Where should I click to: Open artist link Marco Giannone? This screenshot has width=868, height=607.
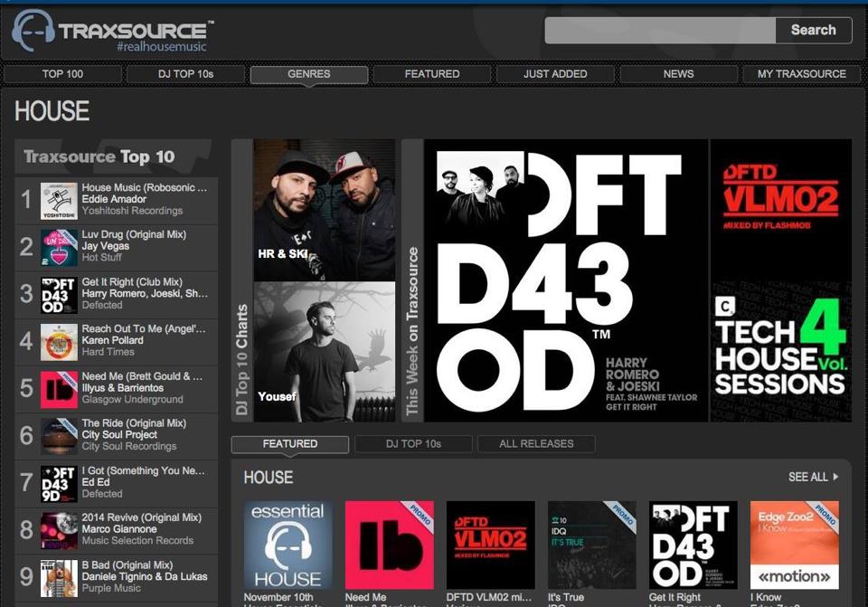pos(119,529)
